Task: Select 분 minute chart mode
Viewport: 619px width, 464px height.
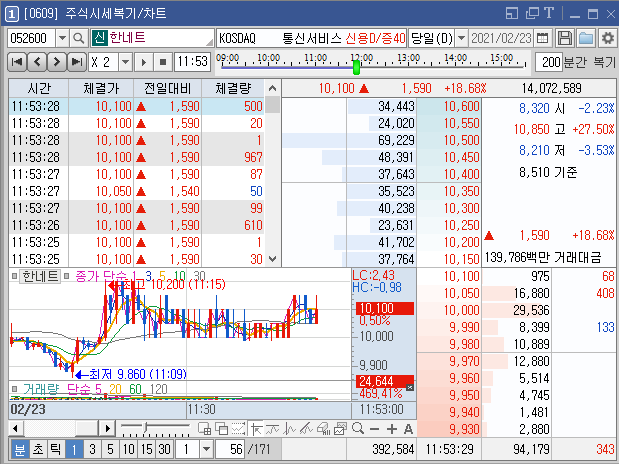Action: coord(19,449)
